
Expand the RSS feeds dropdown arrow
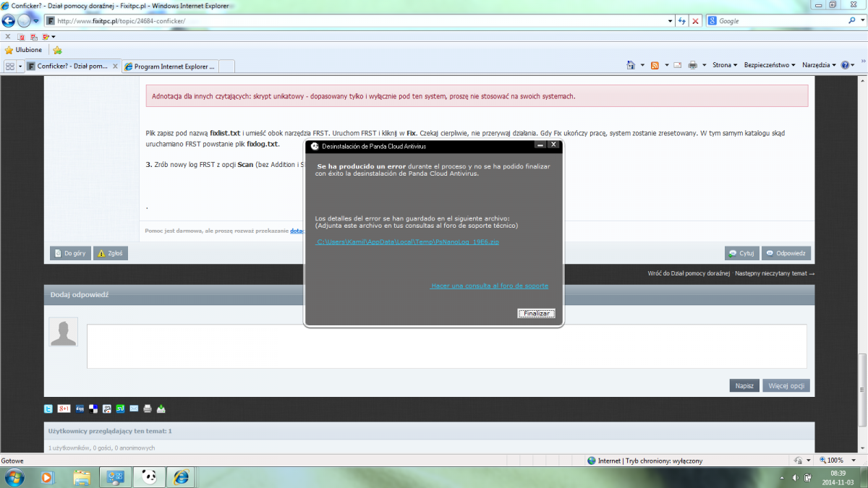pos(665,65)
